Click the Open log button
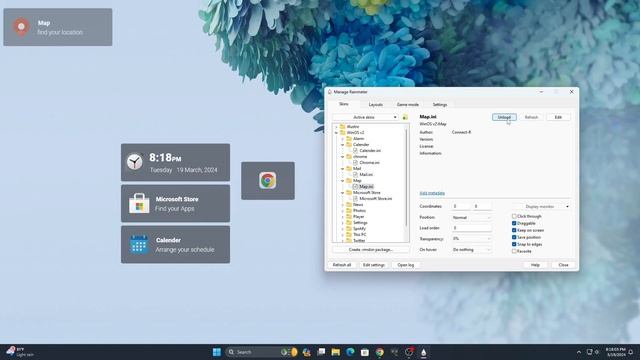Image resolution: width=640 pixels, height=360 pixels. coord(405,265)
